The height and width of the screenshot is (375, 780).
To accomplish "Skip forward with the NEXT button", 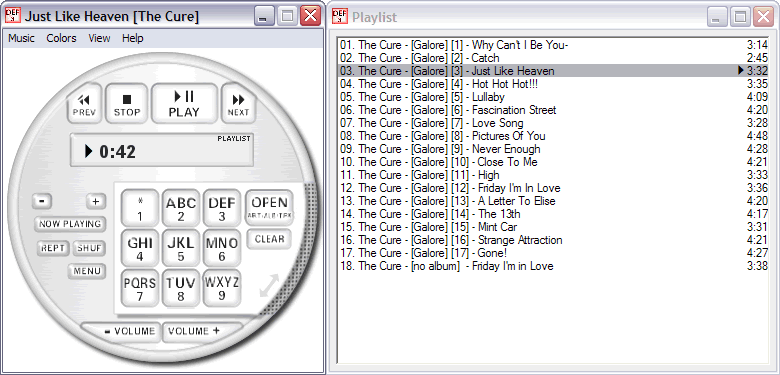I will 238,104.
